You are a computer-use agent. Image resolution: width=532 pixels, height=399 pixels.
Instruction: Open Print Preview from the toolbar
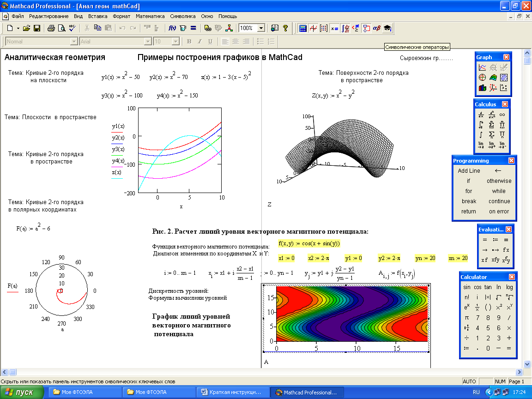click(x=61, y=28)
